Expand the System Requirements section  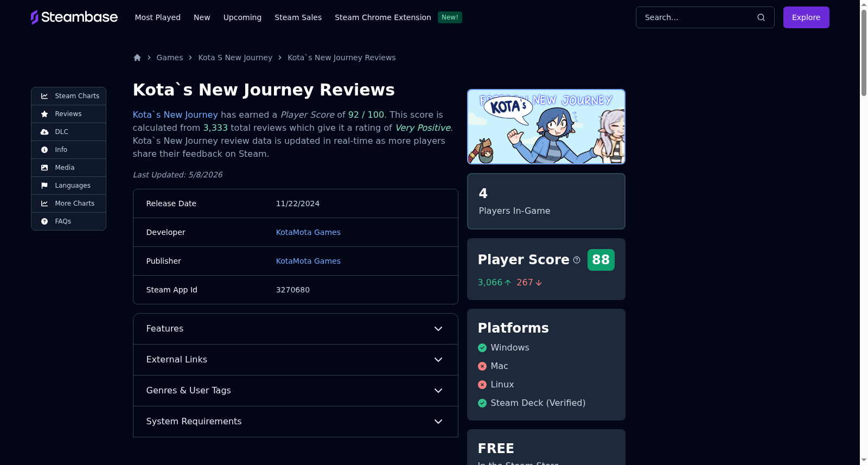pyautogui.click(x=296, y=422)
